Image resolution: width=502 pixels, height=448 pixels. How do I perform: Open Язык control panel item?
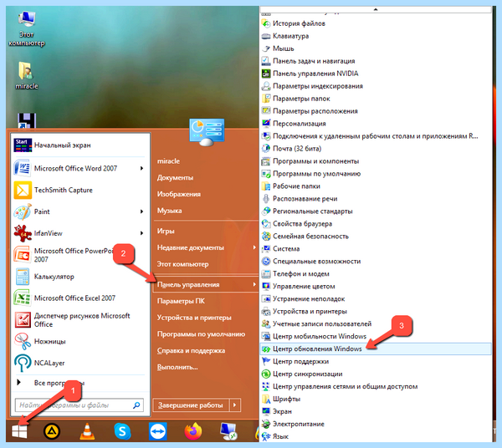(x=376, y=436)
